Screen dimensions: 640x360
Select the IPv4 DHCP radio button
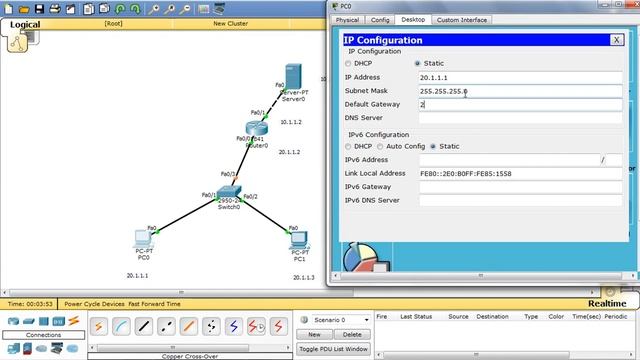tap(348, 64)
